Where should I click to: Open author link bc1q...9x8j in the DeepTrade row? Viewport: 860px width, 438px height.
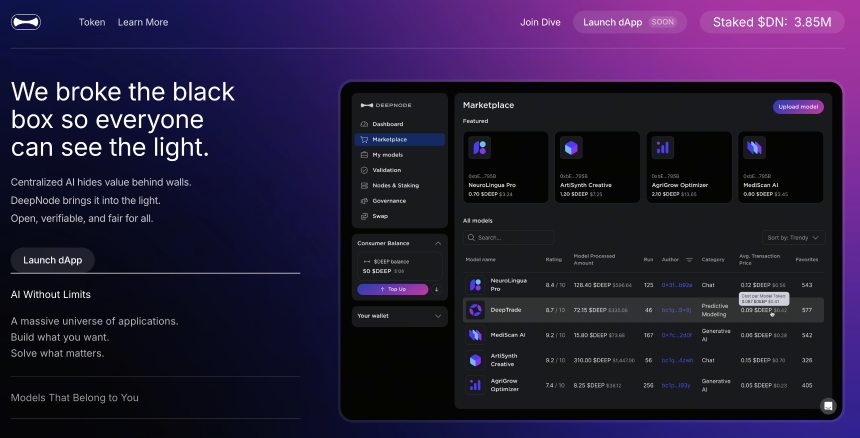(676, 310)
